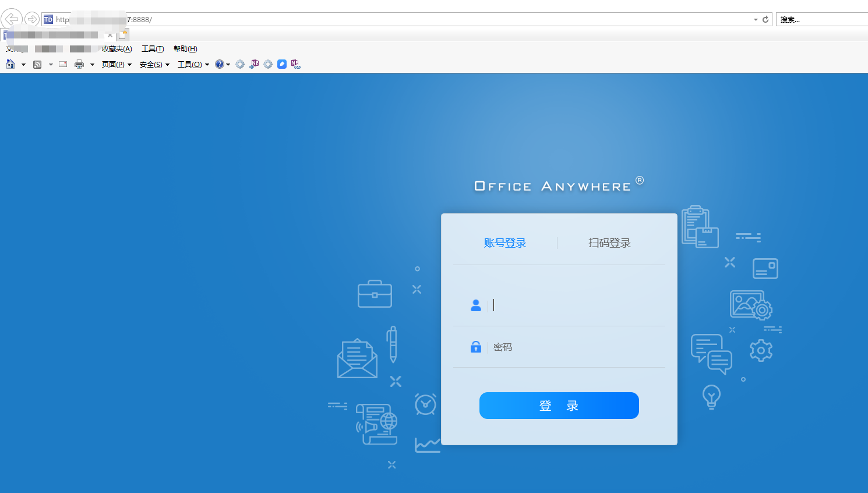Expand the Print dropdown arrow
868x493 pixels.
point(92,65)
